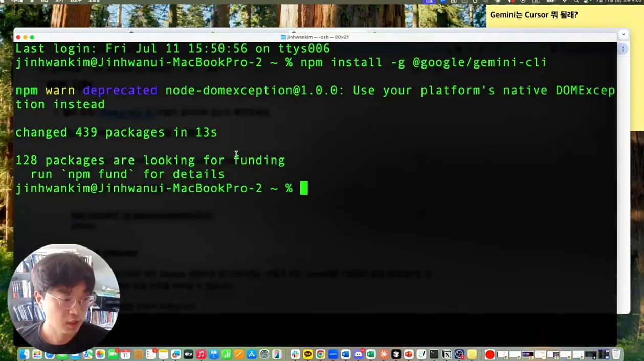Click 'changed 439 packages in 13s' line

click(116, 132)
